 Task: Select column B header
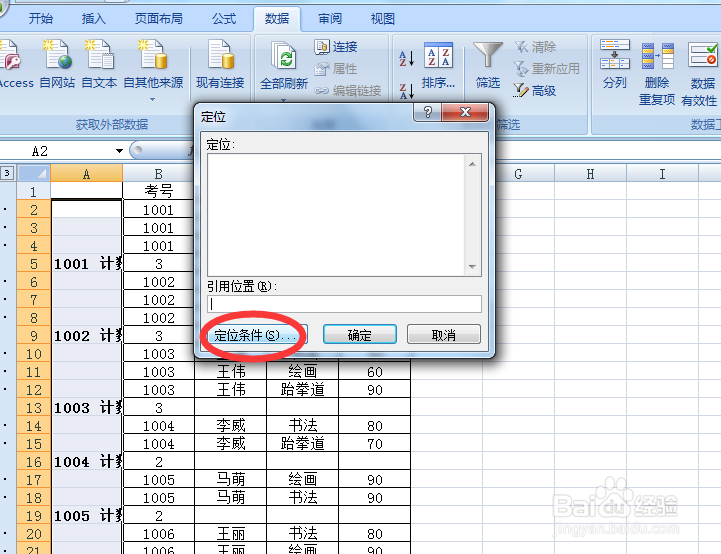coord(159,174)
